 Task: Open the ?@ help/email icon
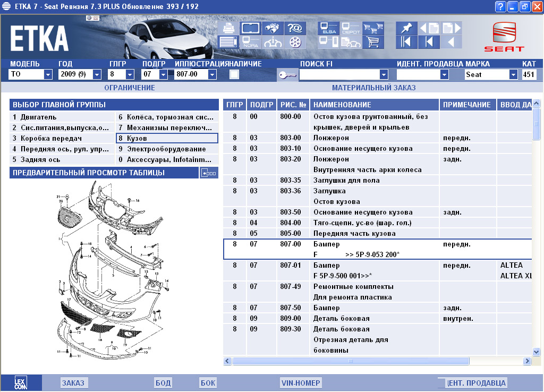295,28
